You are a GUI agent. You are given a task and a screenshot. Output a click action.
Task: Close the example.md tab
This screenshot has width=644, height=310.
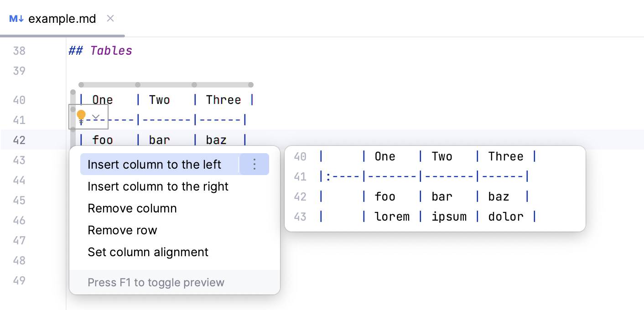coord(110,19)
